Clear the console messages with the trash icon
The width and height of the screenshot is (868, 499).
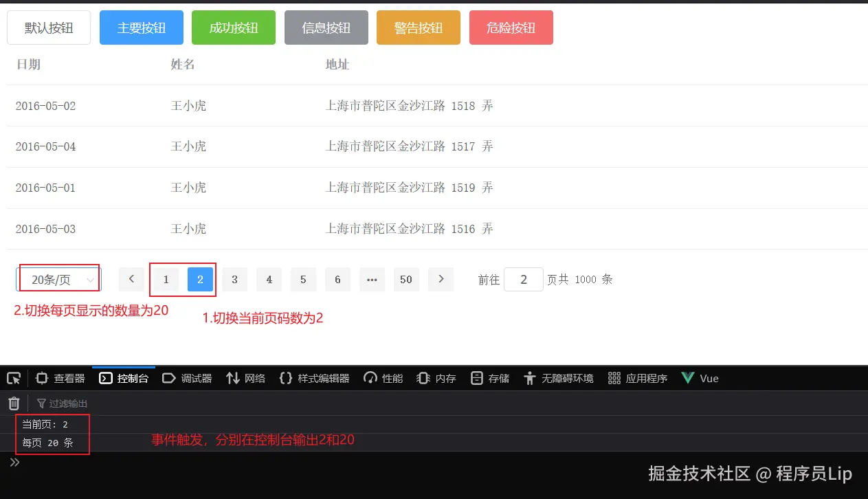pyautogui.click(x=14, y=403)
